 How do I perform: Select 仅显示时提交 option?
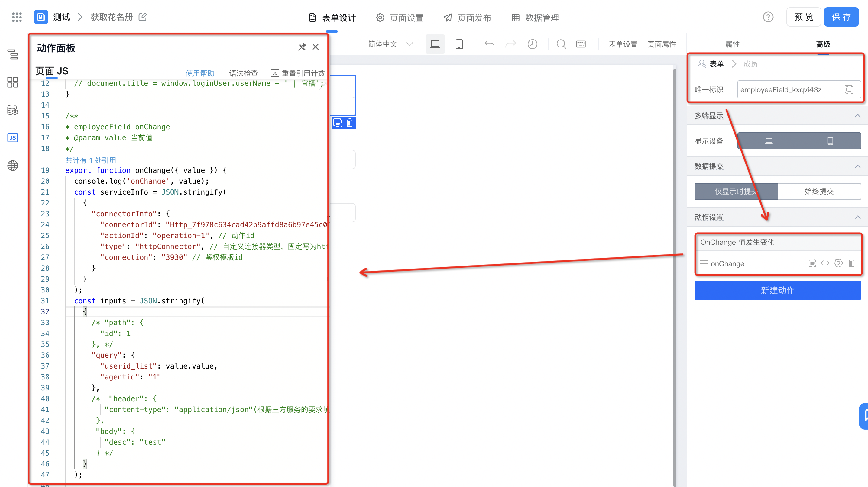tap(736, 191)
